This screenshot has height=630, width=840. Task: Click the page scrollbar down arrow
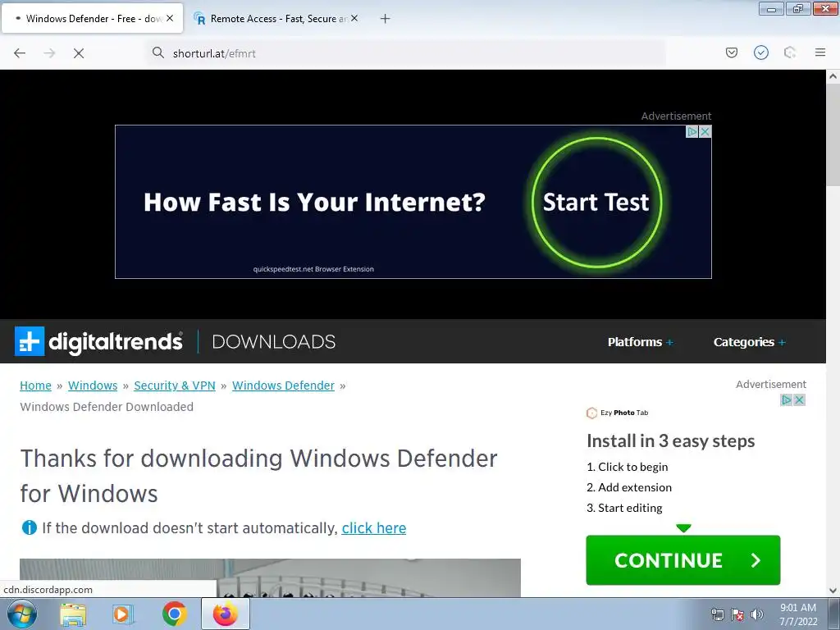tap(833, 591)
